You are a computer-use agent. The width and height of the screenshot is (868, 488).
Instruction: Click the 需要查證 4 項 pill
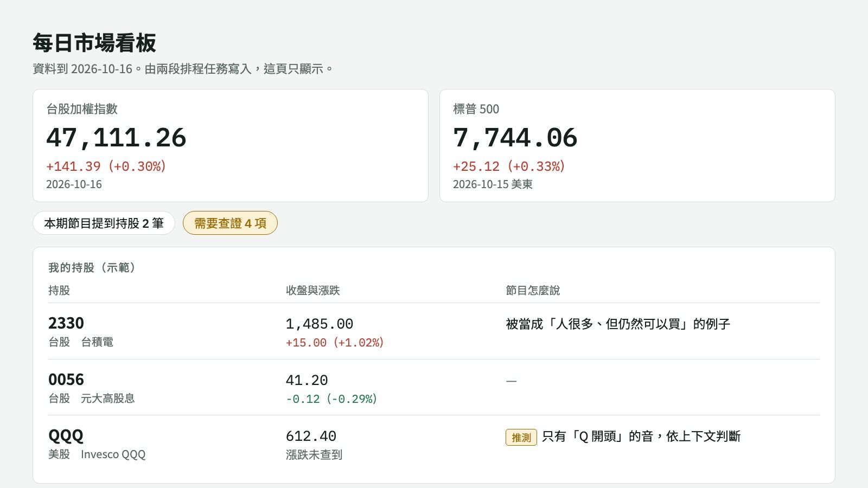[x=230, y=223]
